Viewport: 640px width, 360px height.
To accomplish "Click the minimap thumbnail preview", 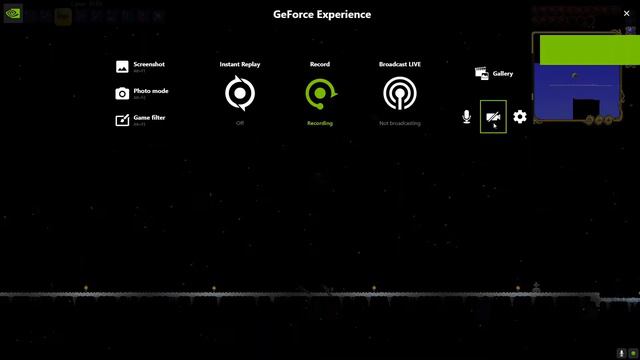I will pos(579,78).
